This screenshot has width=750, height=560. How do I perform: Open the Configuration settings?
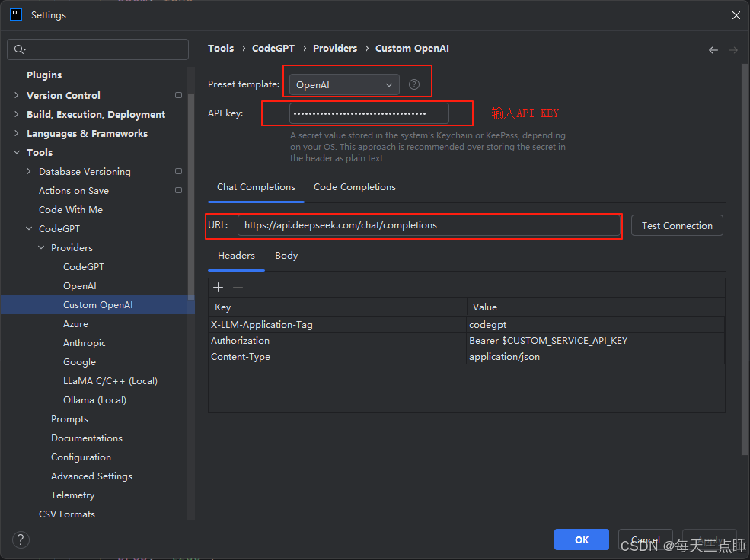tap(81, 457)
